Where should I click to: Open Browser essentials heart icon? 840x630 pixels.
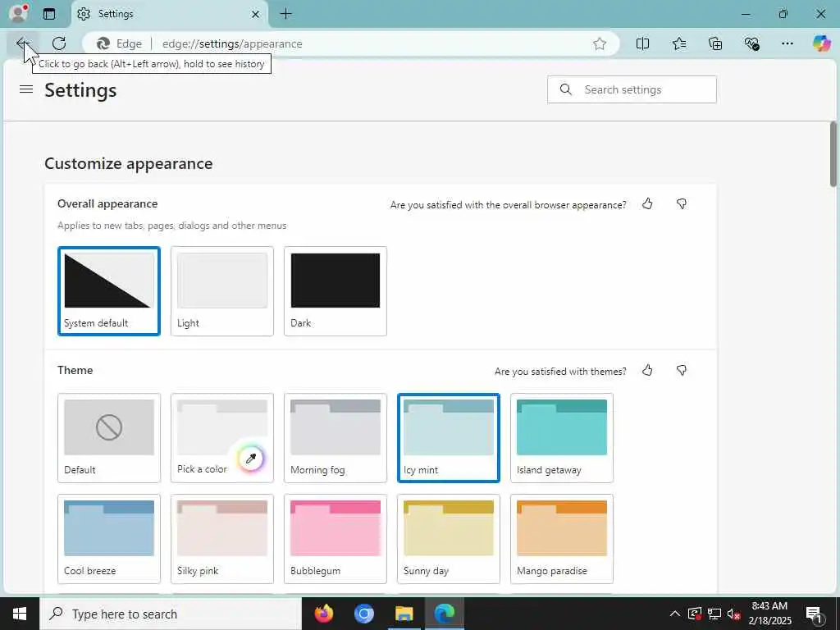tap(751, 44)
